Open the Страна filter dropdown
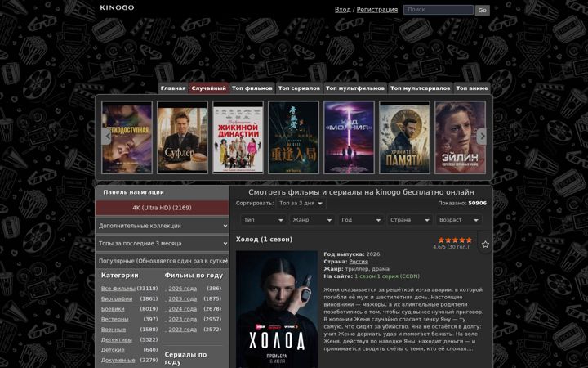 point(409,220)
